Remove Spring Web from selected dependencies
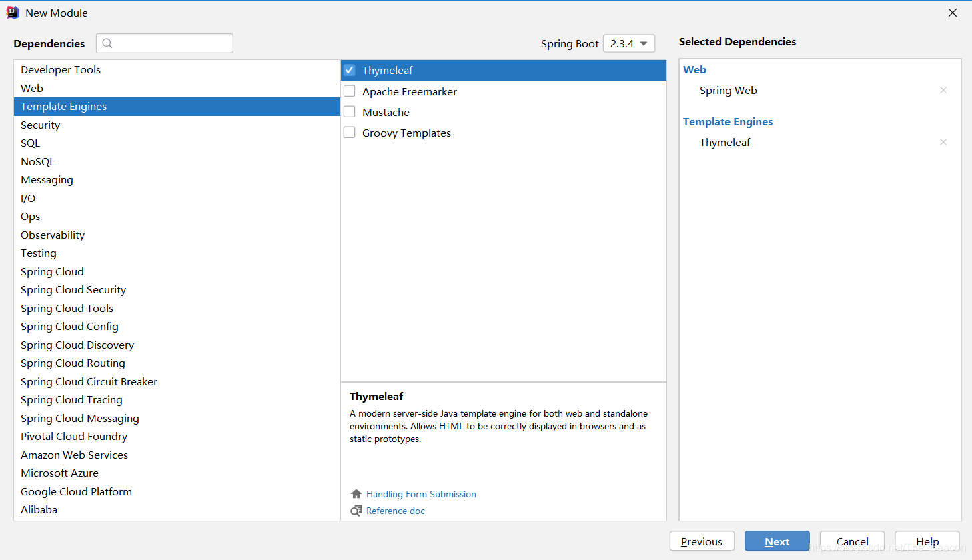The width and height of the screenshot is (972, 560). click(943, 90)
